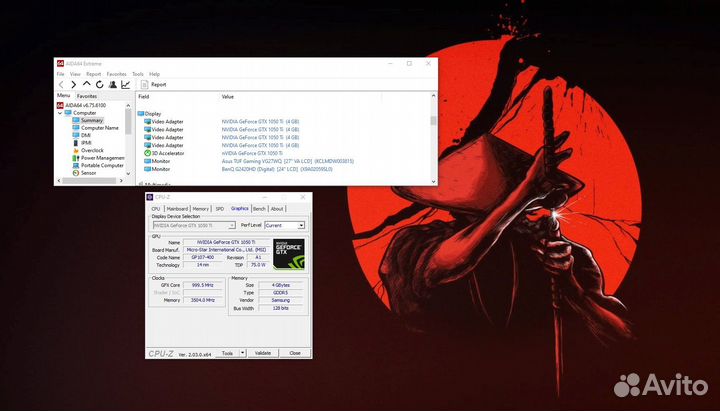Open the Favorites menu in AIDA64

pos(117,74)
